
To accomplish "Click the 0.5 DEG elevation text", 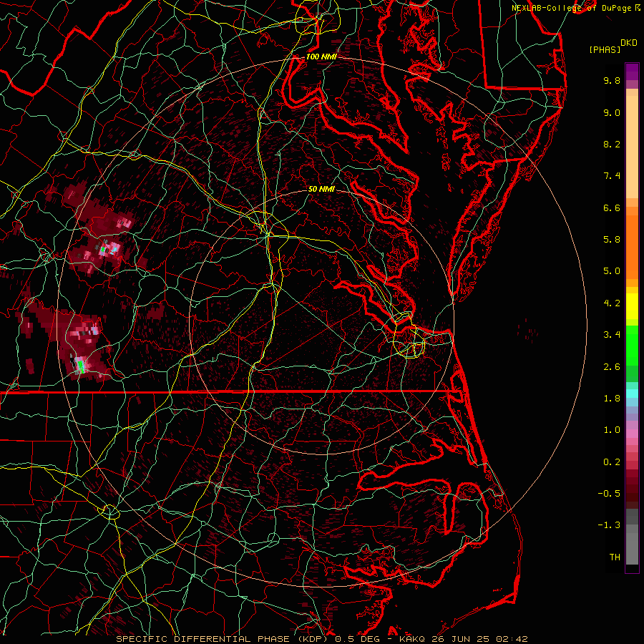I will point(357,639).
